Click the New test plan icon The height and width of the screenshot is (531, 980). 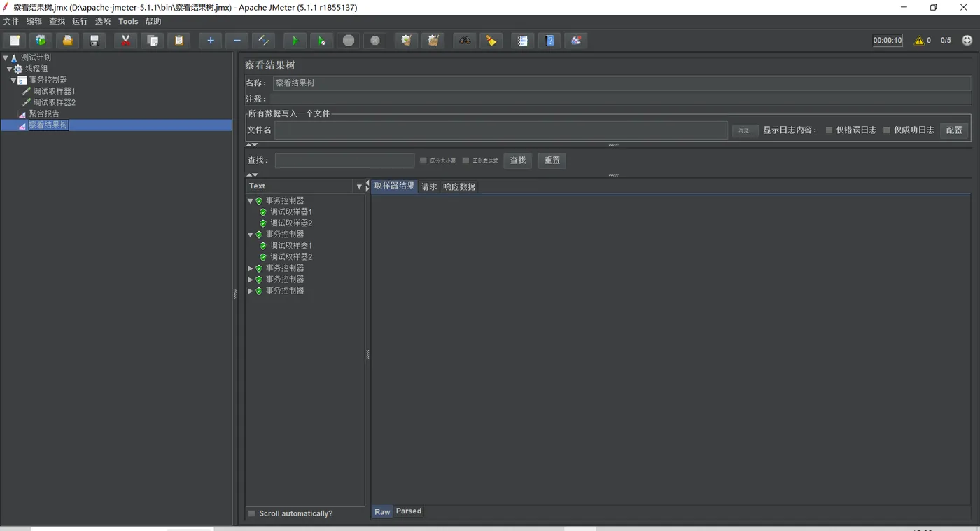[15, 41]
